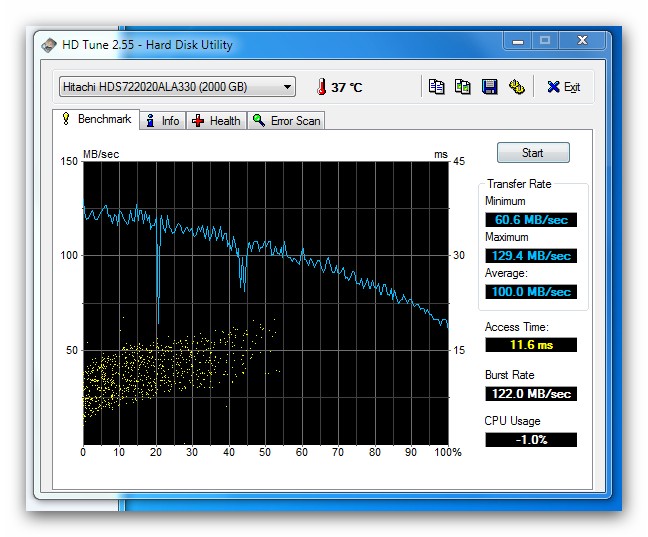Open the Info tab

pos(163,121)
